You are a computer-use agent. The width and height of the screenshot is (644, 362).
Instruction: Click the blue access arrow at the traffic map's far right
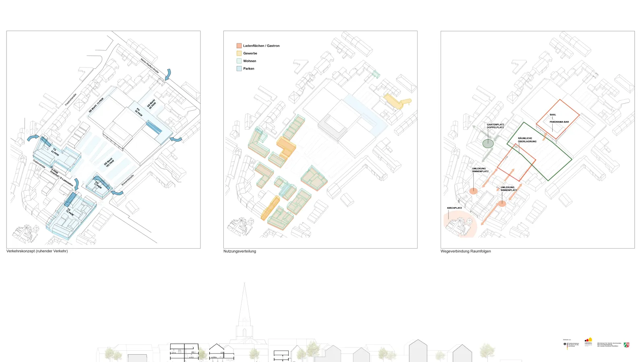tap(176, 139)
